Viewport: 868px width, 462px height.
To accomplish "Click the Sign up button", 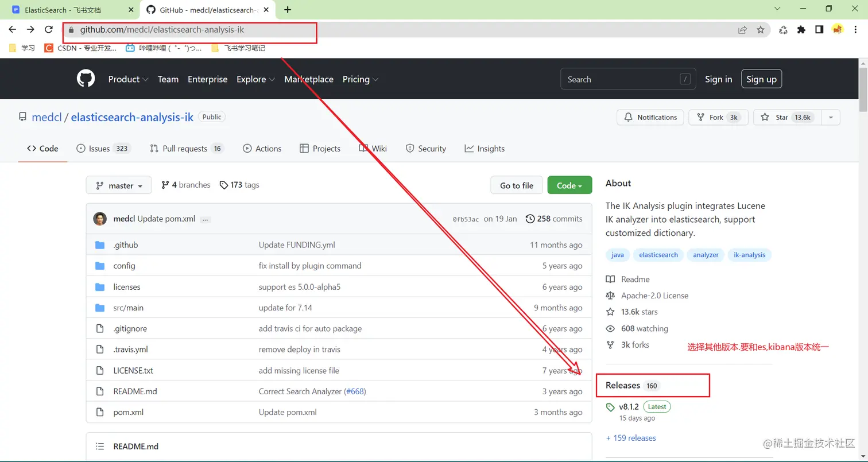I will click(x=761, y=79).
